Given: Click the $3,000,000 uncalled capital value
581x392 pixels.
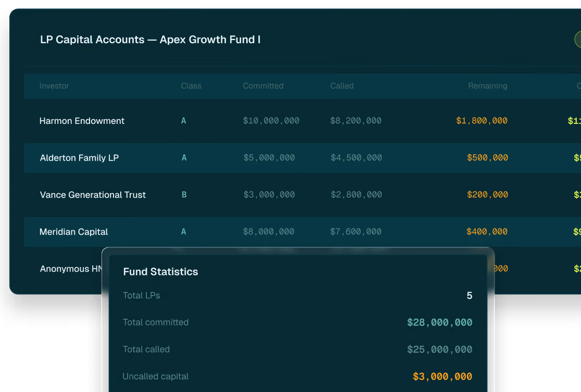Looking at the screenshot, I should click(443, 377).
